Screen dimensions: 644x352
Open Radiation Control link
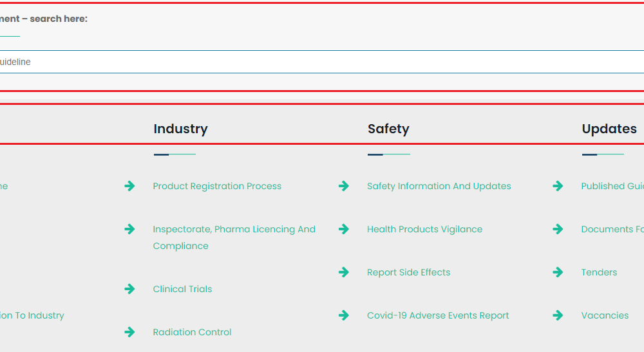click(x=192, y=332)
